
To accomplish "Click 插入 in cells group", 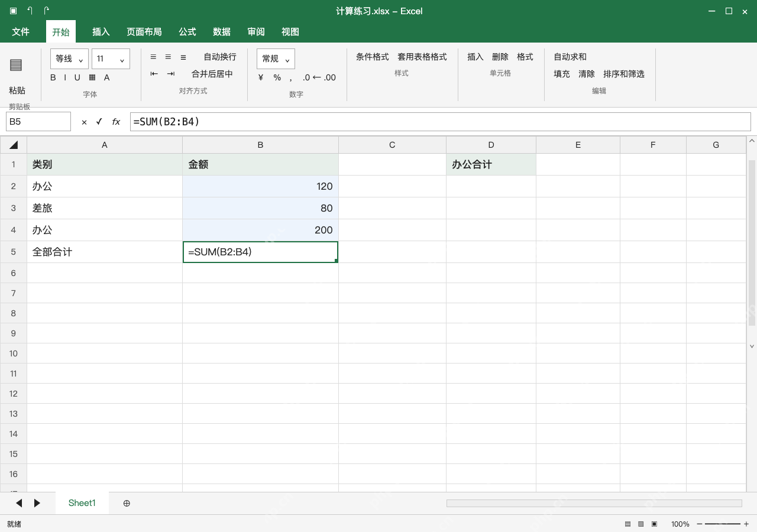I will (x=475, y=57).
